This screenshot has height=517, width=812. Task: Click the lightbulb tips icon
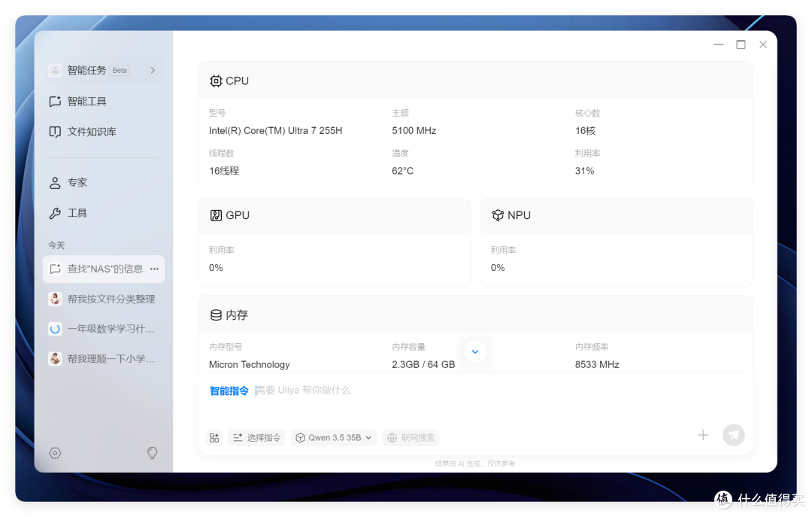(152, 453)
